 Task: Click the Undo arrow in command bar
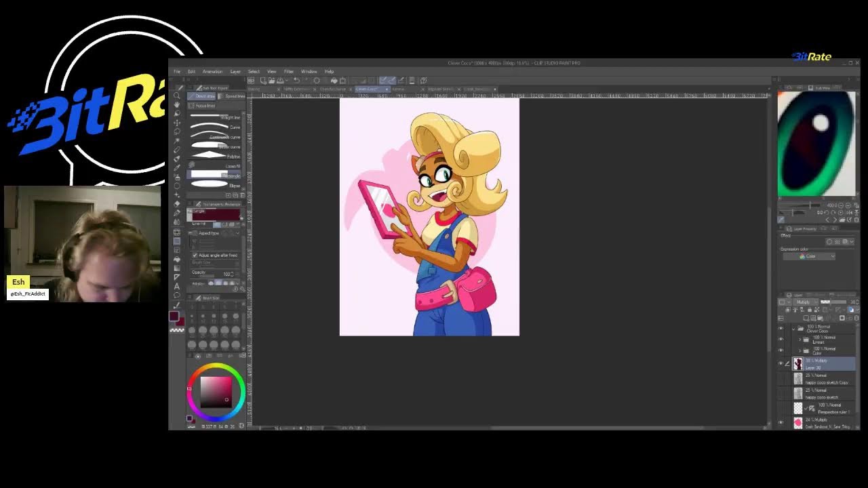[296, 80]
